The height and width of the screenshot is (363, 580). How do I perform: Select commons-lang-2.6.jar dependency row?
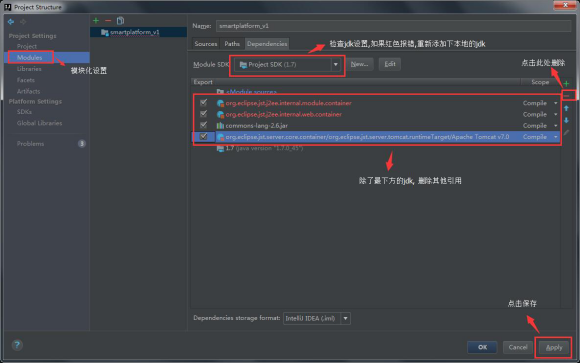tap(375, 125)
